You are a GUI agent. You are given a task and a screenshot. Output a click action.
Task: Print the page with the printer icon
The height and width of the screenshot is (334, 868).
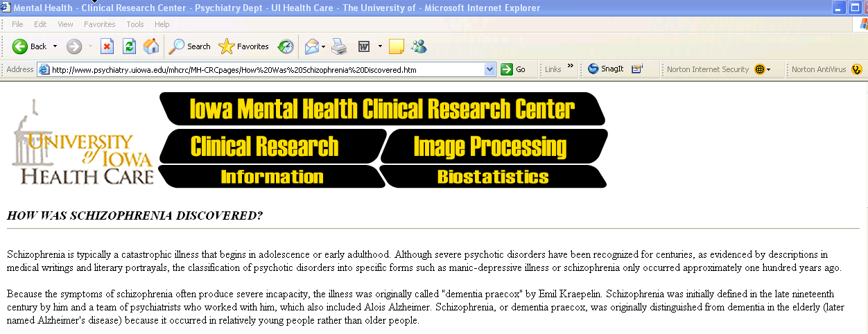(338, 46)
